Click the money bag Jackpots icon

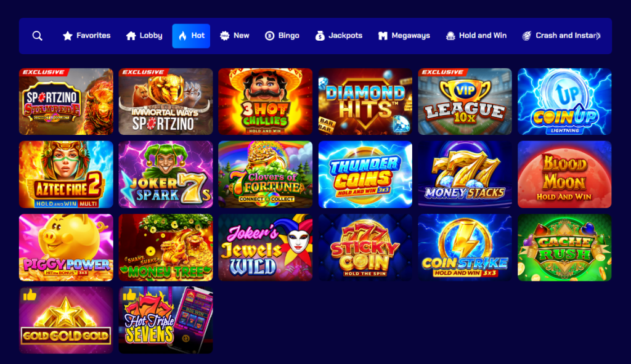click(320, 36)
